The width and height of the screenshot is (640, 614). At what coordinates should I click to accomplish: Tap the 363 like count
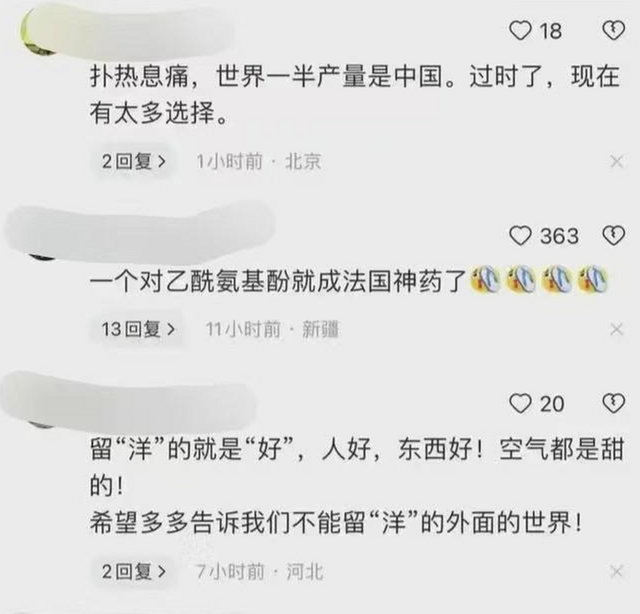560,236
